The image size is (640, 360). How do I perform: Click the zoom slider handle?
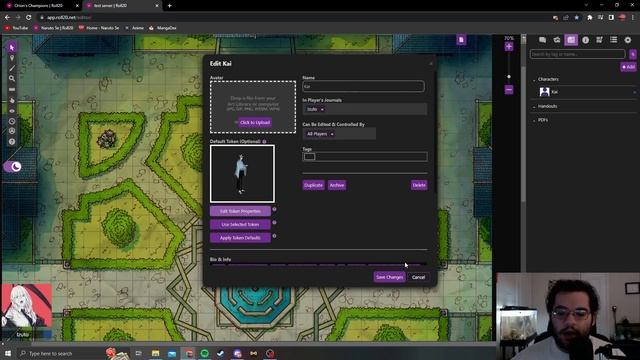coord(509,76)
